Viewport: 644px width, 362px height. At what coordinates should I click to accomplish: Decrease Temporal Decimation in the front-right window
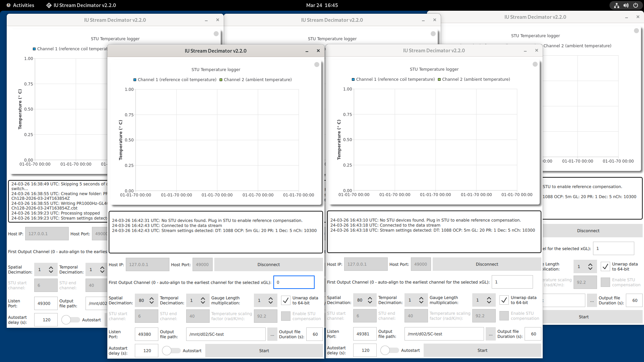[421, 302]
